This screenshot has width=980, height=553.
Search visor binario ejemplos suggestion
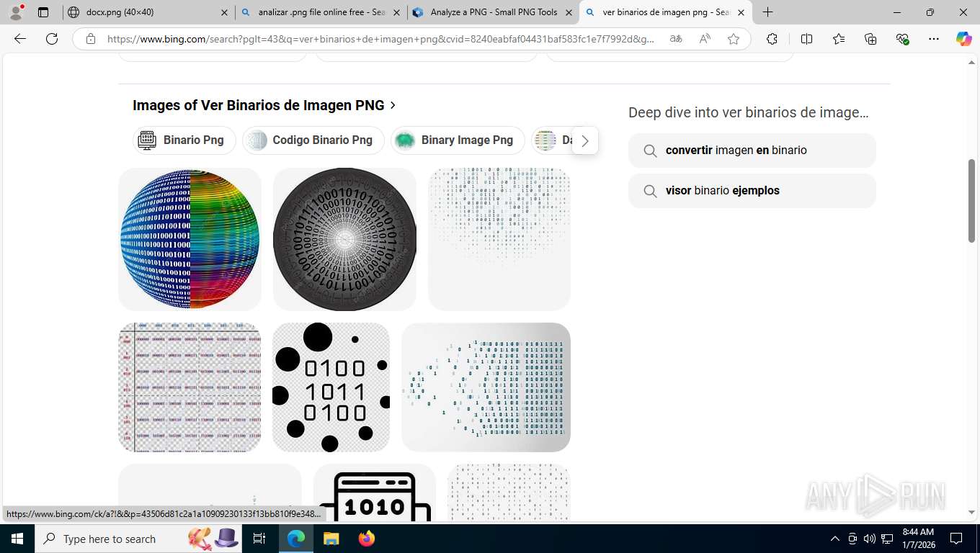752,191
